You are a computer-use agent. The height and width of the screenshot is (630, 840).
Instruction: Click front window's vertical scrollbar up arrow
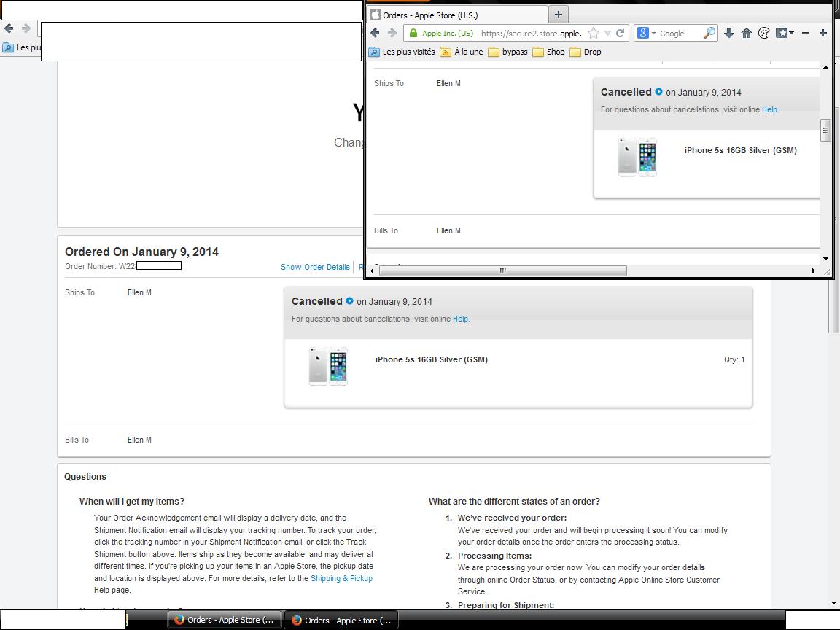pyautogui.click(x=825, y=68)
